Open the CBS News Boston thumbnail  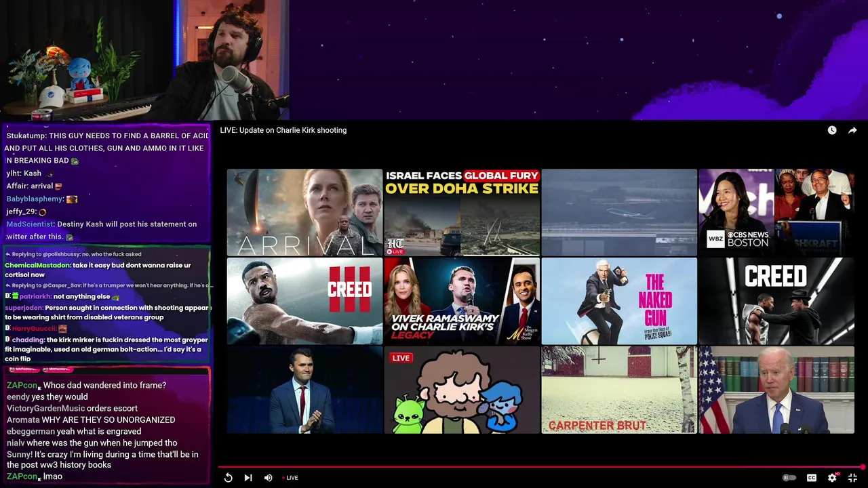(776, 212)
